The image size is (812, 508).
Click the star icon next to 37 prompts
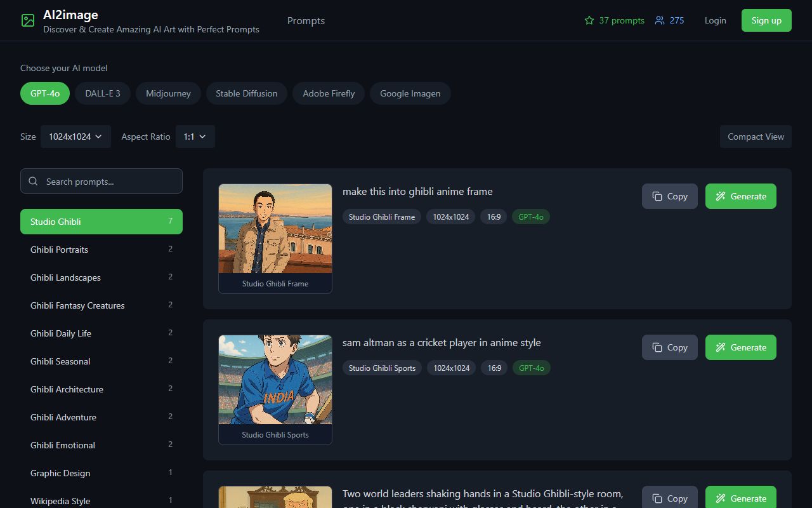(x=589, y=20)
